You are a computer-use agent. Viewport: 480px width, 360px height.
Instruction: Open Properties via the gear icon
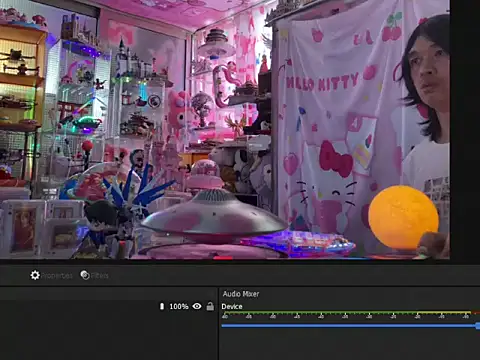tap(35, 275)
